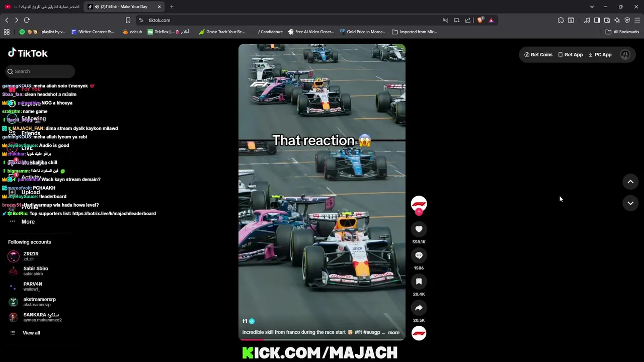The image size is (644, 362).
Task: Bookmark the f1 video to favorites
Action: click(x=419, y=282)
